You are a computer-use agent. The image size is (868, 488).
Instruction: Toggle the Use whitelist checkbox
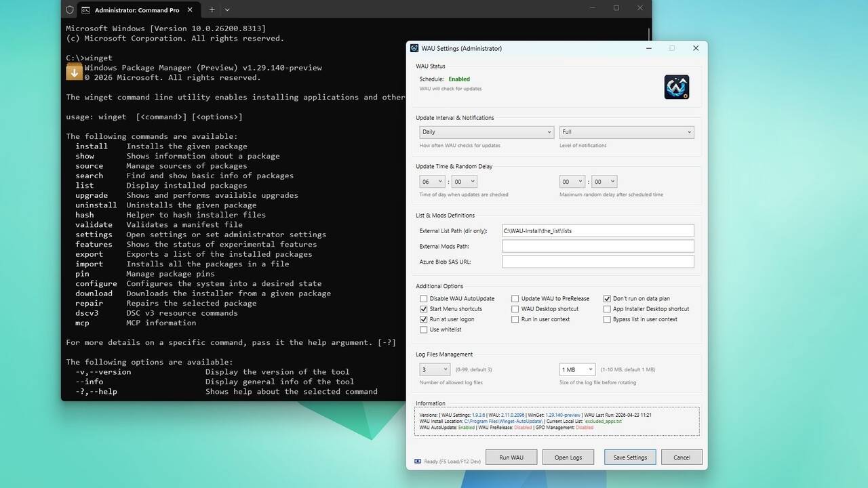pyautogui.click(x=424, y=329)
